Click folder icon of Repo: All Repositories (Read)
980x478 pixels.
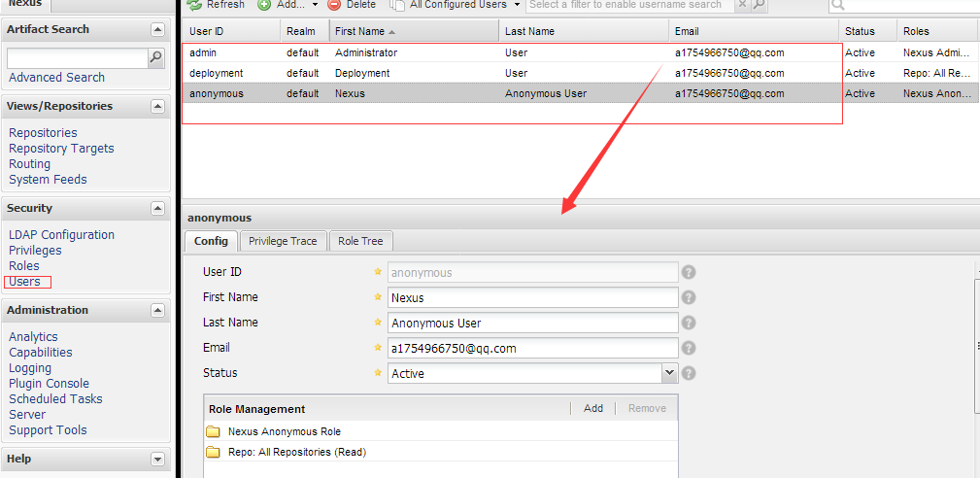click(214, 452)
